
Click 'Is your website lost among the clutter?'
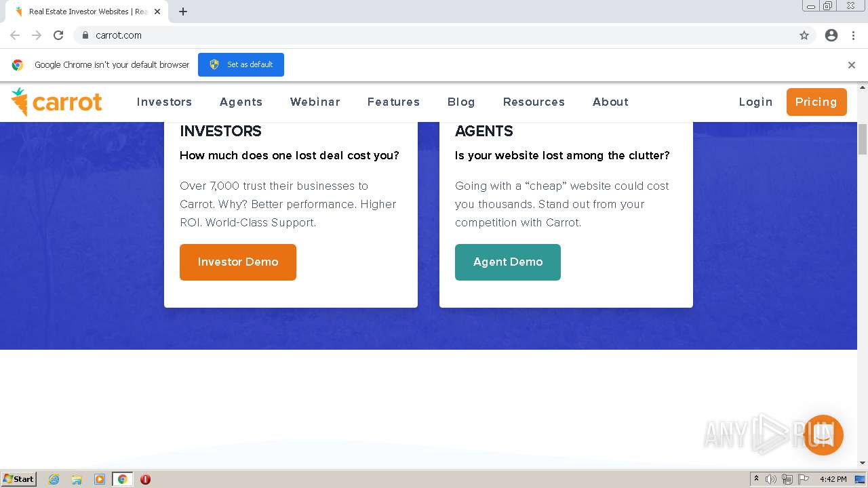562,155
